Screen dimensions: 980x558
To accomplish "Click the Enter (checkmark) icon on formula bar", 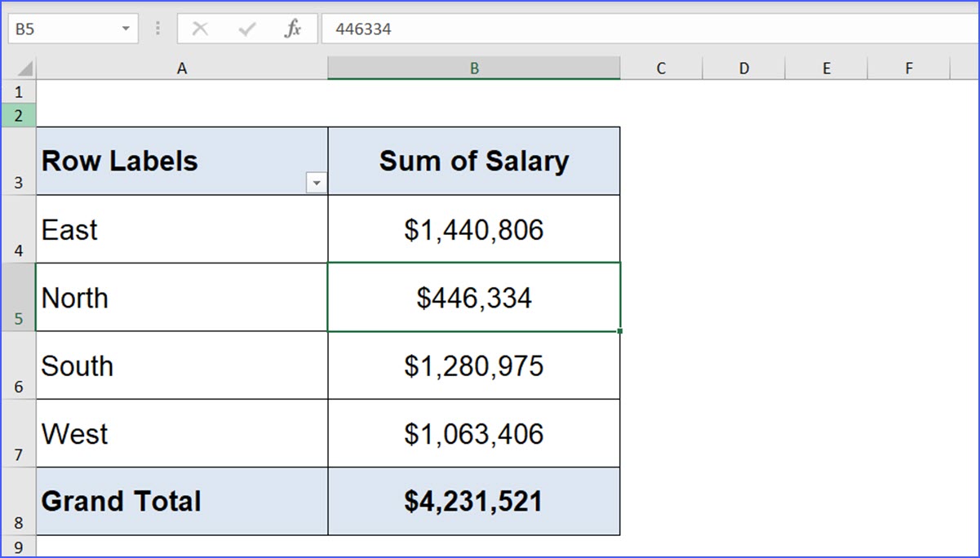I will [246, 28].
